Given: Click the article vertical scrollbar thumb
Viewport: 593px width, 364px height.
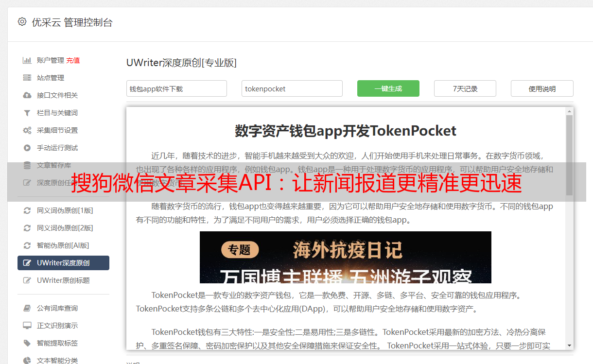Looking at the screenshot, I should click(x=569, y=156).
